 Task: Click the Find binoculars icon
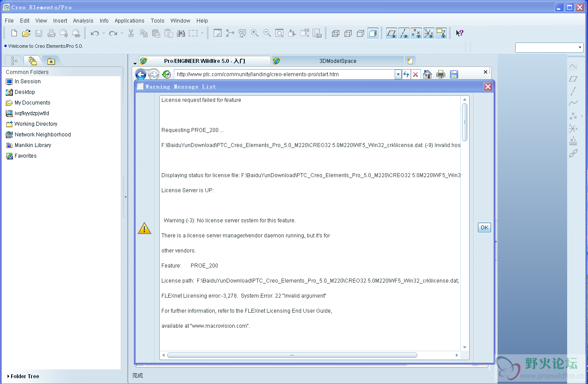(181, 33)
